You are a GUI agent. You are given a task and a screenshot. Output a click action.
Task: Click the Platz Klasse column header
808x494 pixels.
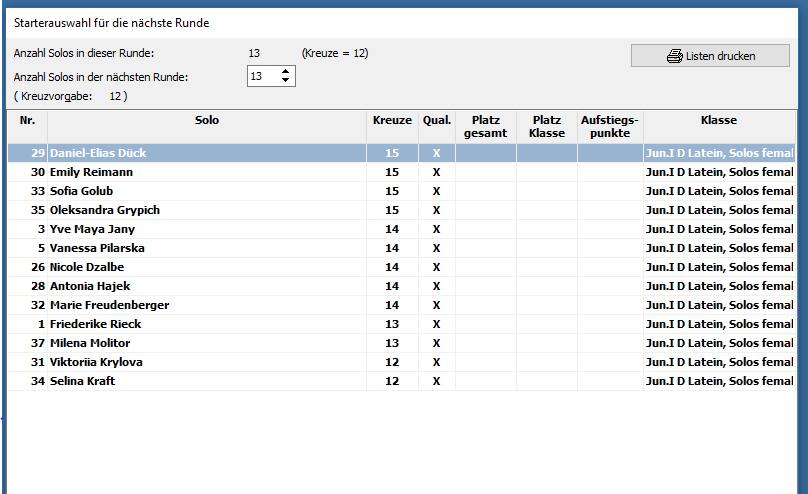click(547, 126)
